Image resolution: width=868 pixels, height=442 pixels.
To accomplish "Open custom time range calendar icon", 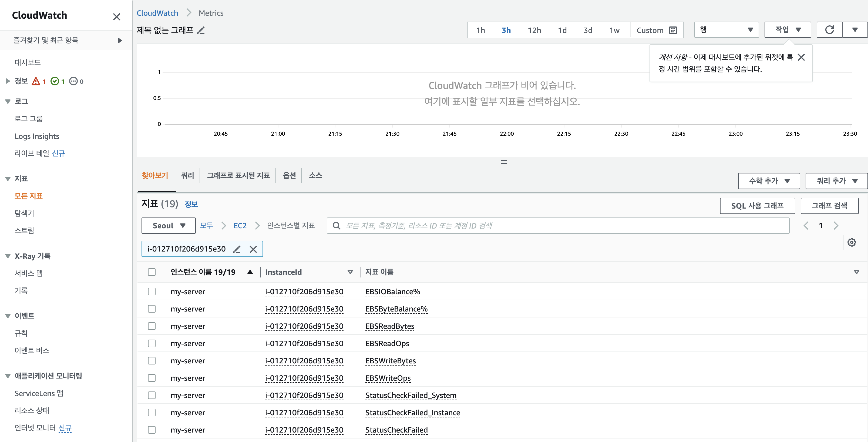I will [673, 30].
